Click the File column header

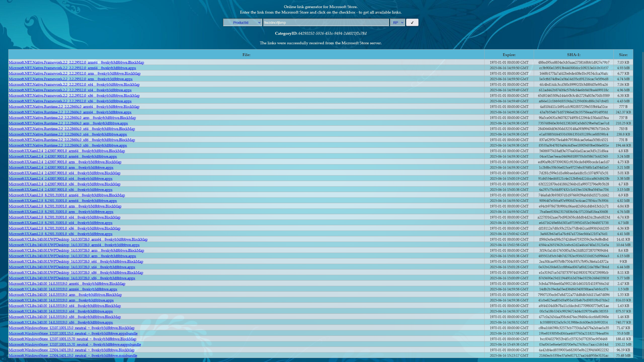pyautogui.click(x=246, y=55)
